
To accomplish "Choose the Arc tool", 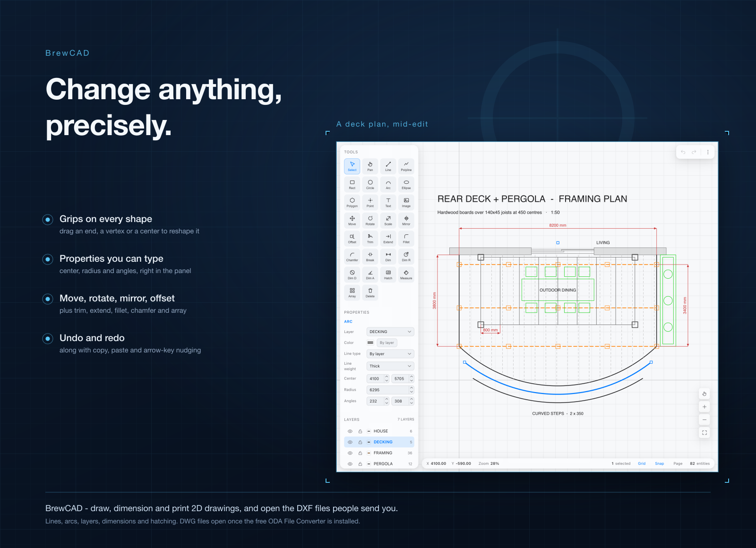I will click(x=388, y=184).
